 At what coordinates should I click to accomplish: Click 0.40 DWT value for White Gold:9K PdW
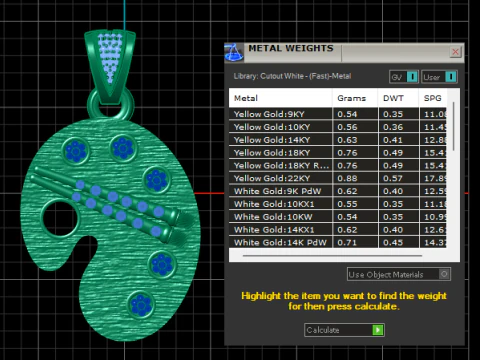[393, 191]
